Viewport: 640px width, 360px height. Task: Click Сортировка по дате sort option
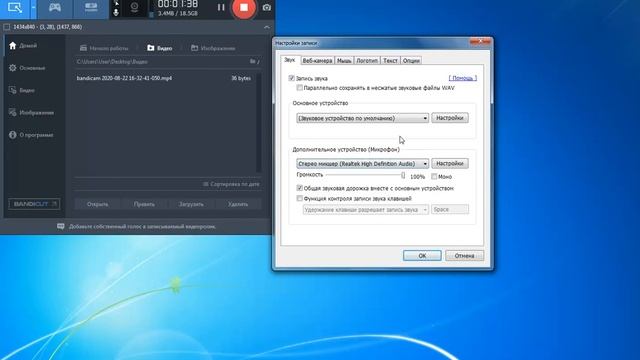click(231, 184)
